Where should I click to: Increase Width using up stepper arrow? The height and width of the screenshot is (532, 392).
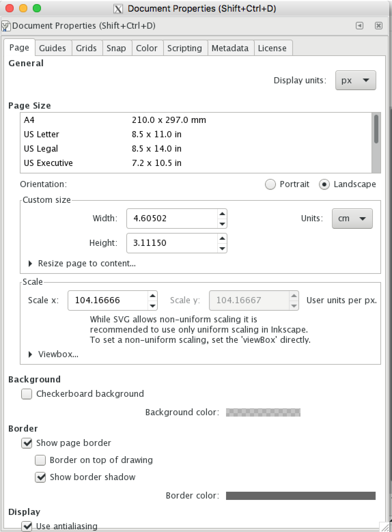(222, 214)
